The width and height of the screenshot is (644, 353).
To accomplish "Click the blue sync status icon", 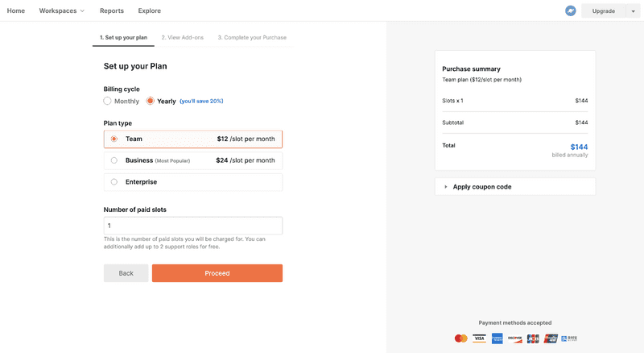I will 570,10.
